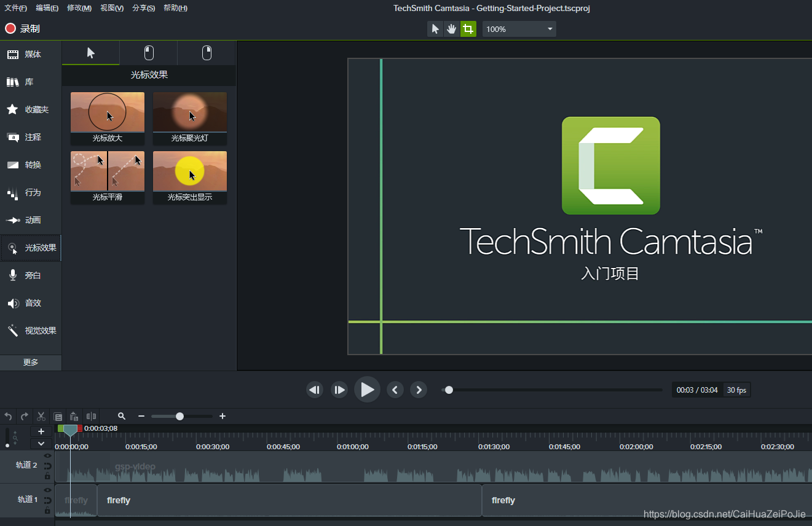Cut the selection with scissors icon
812x526 pixels.
41,417
